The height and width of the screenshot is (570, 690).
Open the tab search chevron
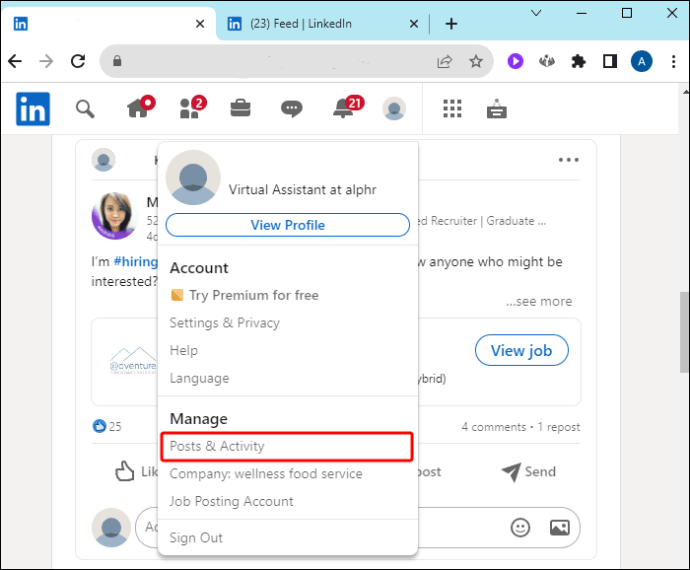536,14
